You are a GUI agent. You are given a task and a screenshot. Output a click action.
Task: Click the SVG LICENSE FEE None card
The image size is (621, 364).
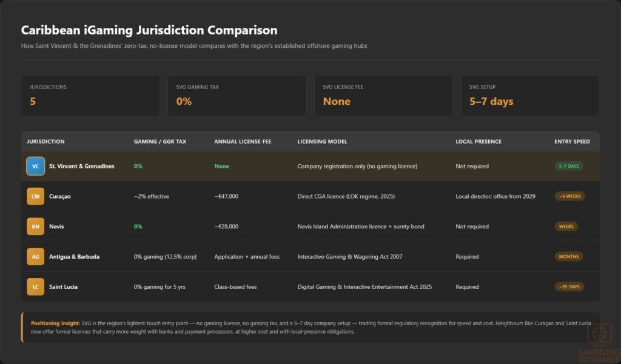click(x=383, y=95)
